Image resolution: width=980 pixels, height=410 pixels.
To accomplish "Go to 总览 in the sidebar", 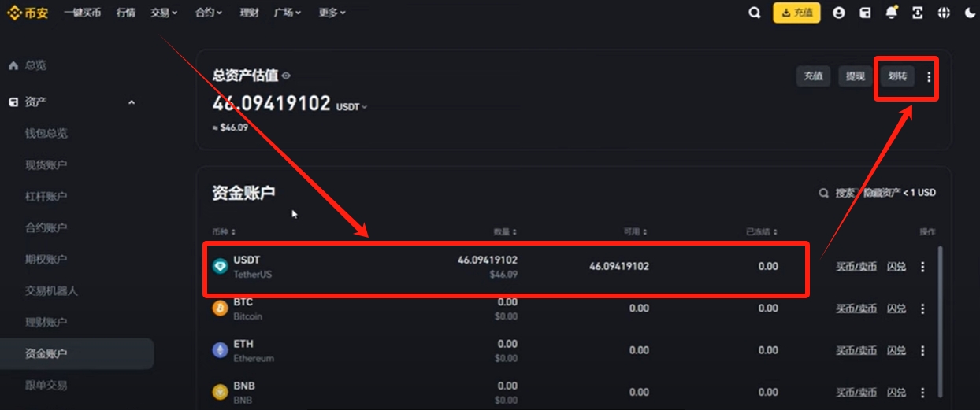I will [35, 65].
